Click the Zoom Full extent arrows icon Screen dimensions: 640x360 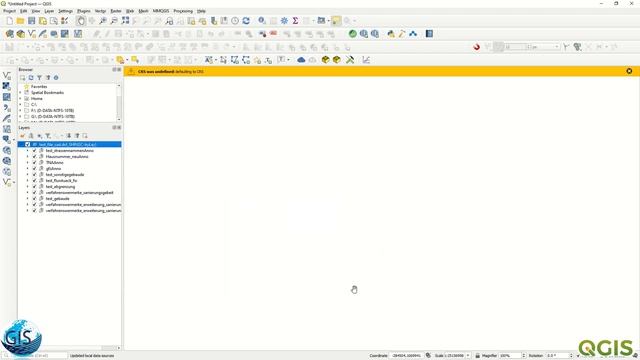pyautogui.click(x=125, y=21)
